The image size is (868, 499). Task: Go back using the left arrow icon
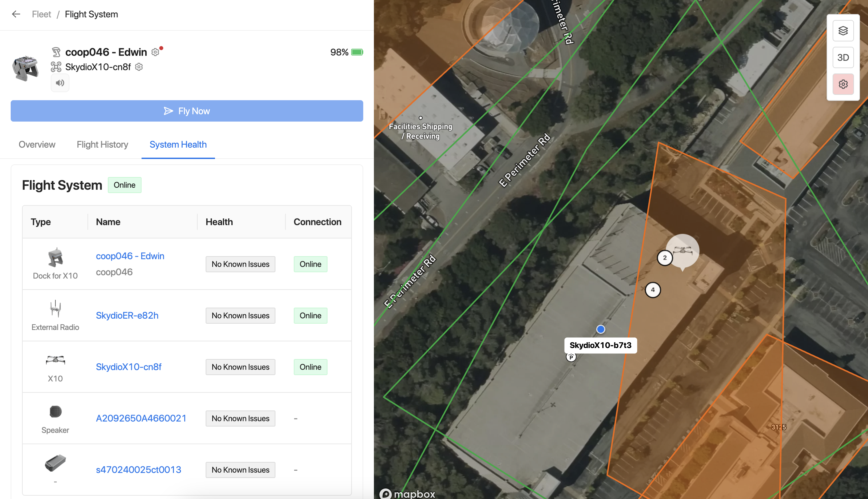(16, 14)
